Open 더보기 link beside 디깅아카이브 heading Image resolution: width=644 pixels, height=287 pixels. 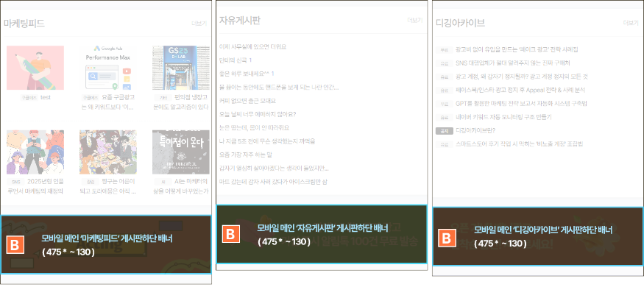[x=631, y=23]
